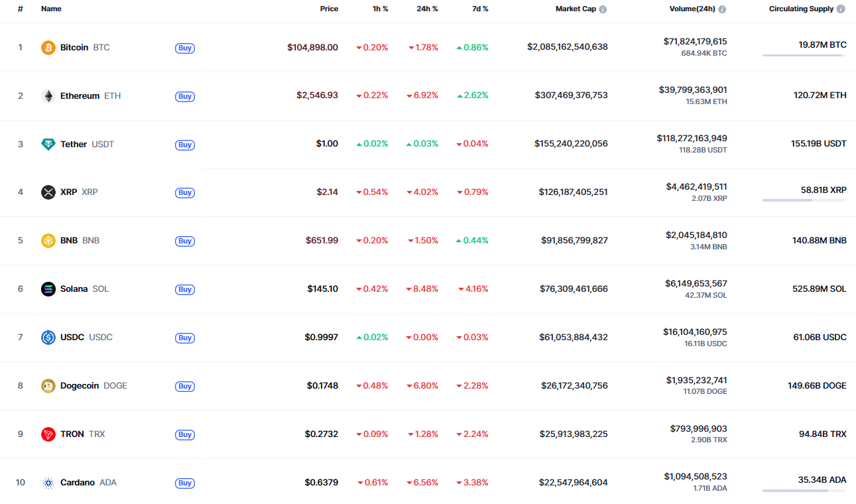
Task: Sort by the 24h % column header
Action: pos(427,9)
